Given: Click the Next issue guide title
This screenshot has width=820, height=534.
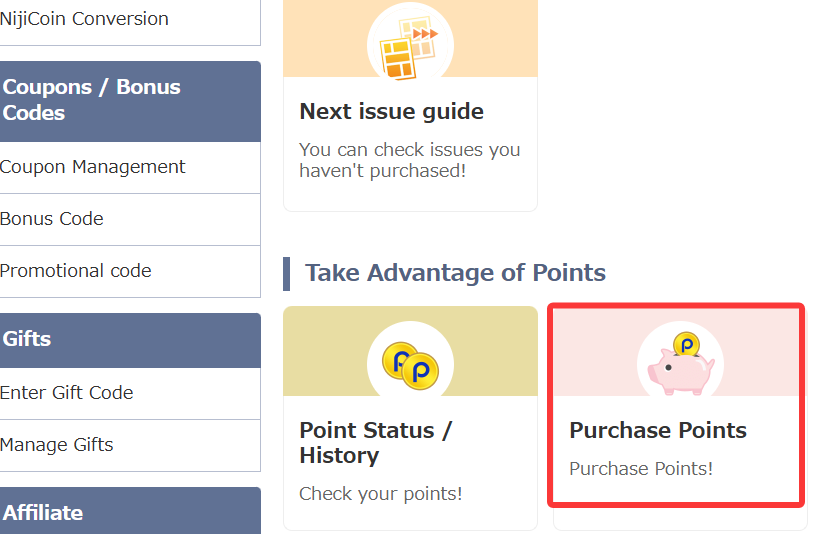Looking at the screenshot, I should click(x=391, y=111).
